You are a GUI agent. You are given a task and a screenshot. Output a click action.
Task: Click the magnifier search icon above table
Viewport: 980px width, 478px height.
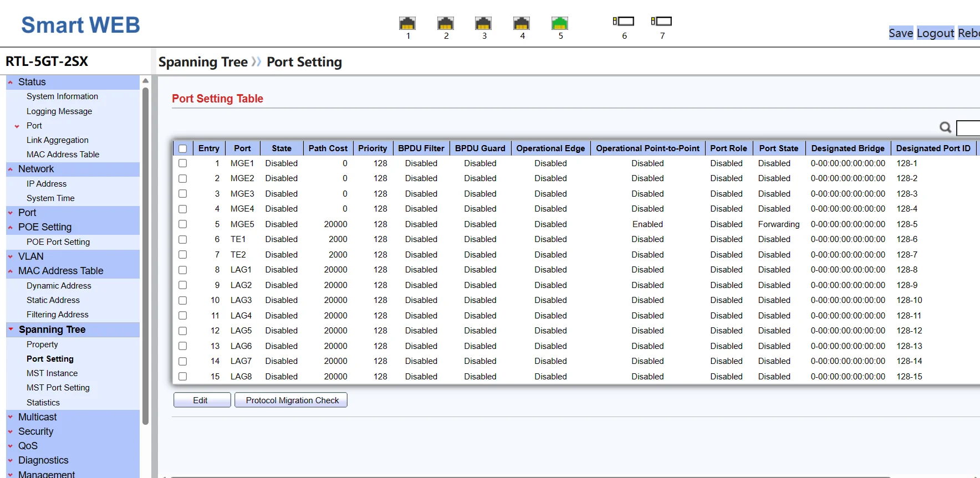946,127
